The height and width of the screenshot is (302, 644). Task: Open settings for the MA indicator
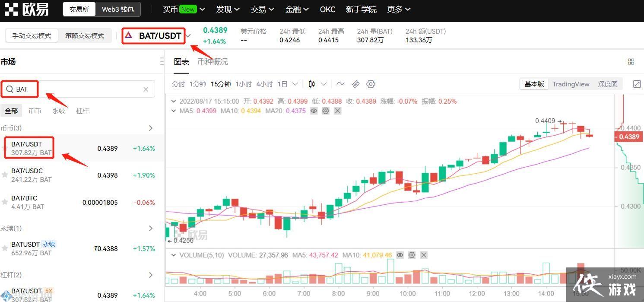[x=326, y=111]
